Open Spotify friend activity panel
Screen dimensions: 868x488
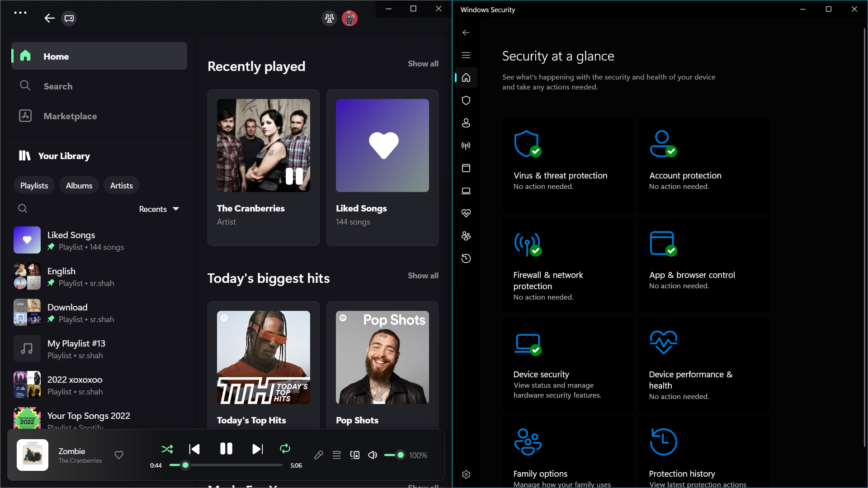(329, 18)
